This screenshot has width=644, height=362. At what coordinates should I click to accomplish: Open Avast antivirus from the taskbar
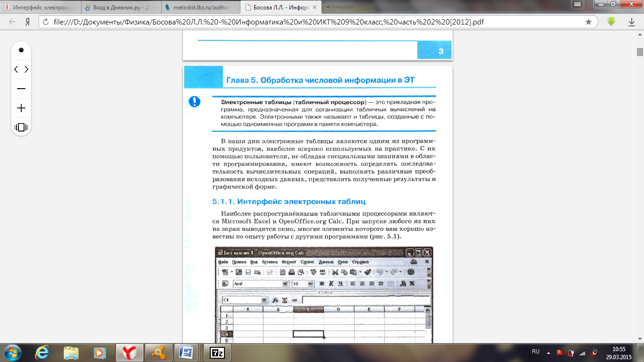click(158, 352)
